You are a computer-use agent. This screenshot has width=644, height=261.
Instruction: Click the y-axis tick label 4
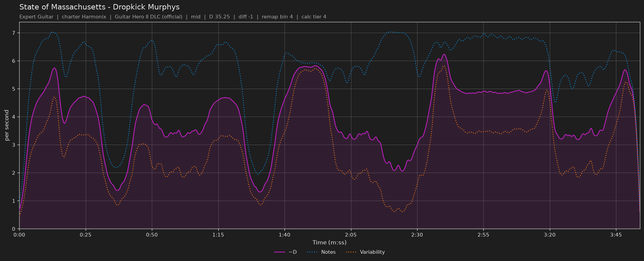click(14, 117)
